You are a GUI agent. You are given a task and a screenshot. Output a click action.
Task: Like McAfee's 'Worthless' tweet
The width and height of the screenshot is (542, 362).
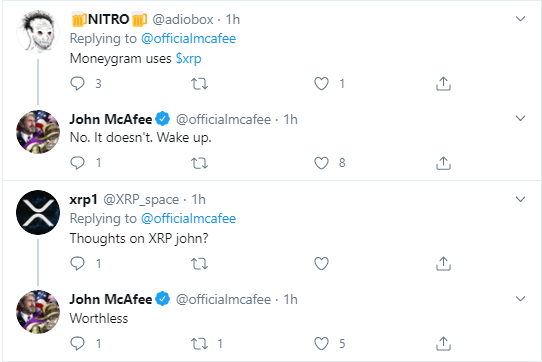coord(321,343)
